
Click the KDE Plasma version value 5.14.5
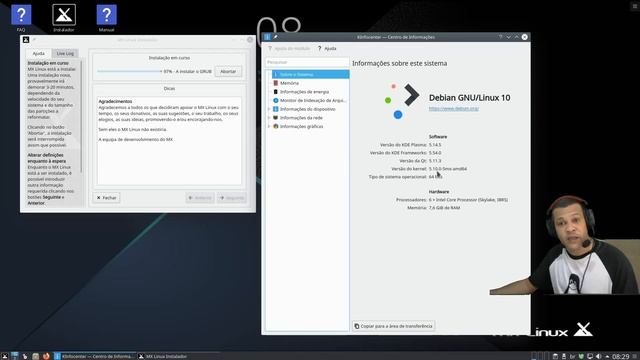pyautogui.click(x=435, y=144)
